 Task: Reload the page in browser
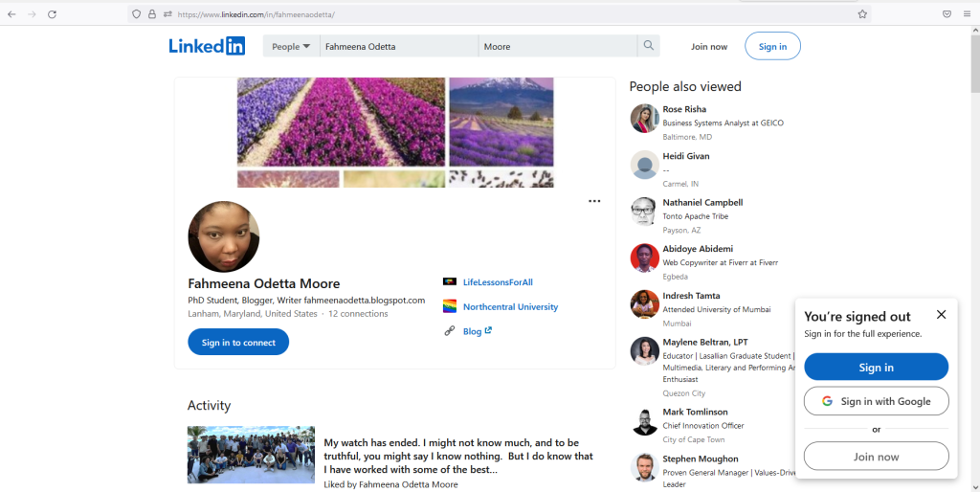52,14
